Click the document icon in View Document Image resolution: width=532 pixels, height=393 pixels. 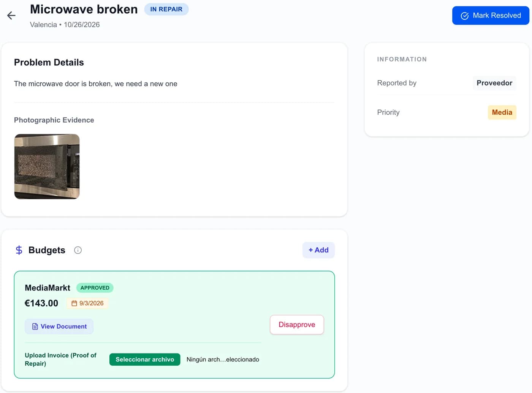35,327
